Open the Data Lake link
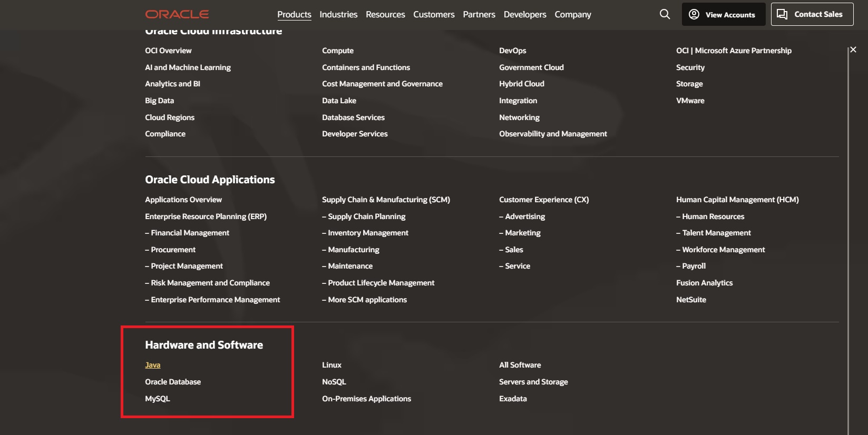 339,101
